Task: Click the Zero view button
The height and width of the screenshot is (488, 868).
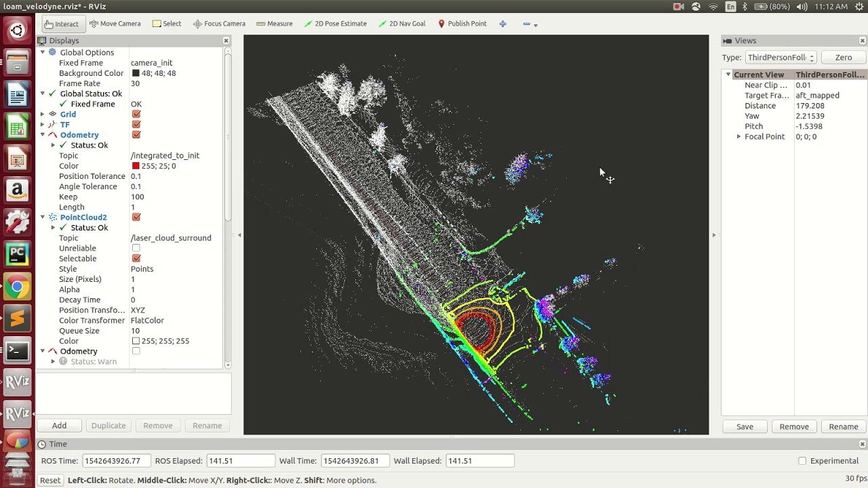Action: (844, 58)
